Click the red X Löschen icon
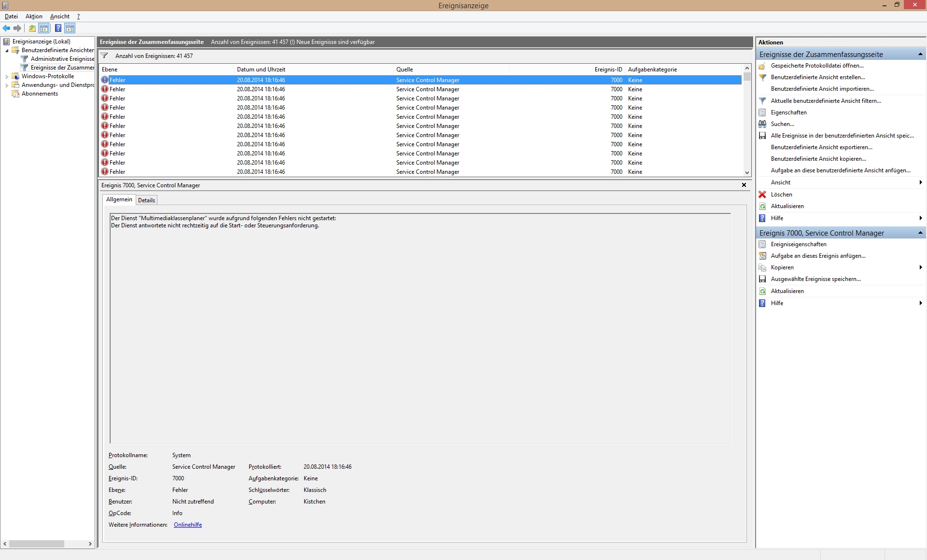This screenshot has height=560, width=927. (762, 195)
